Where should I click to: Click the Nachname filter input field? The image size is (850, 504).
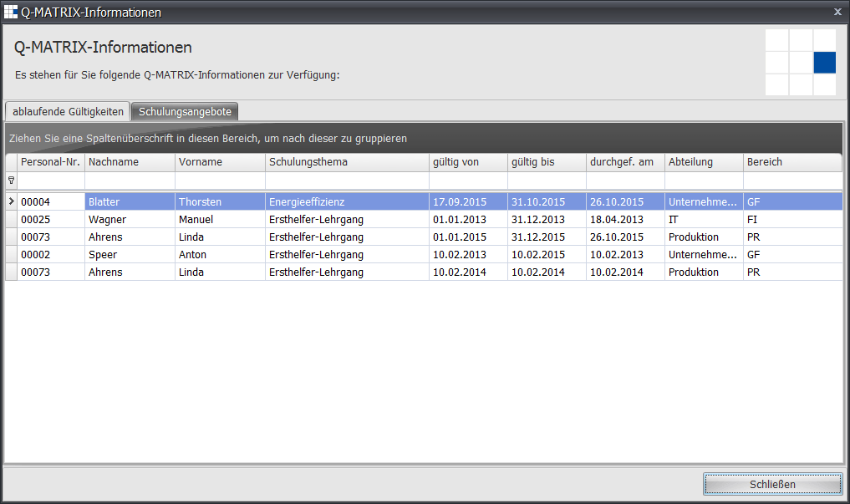coord(130,181)
